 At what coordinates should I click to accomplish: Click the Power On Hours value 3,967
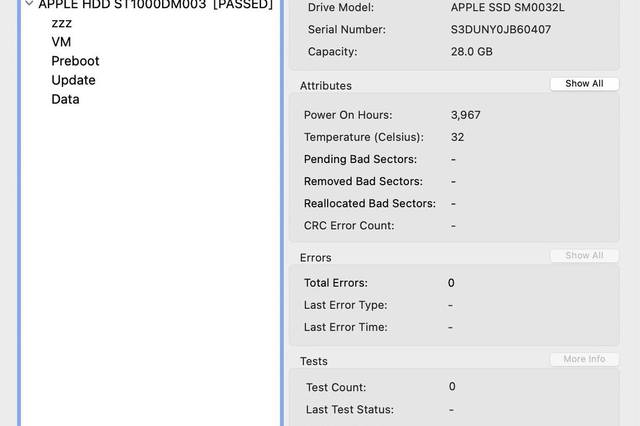coord(465,115)
